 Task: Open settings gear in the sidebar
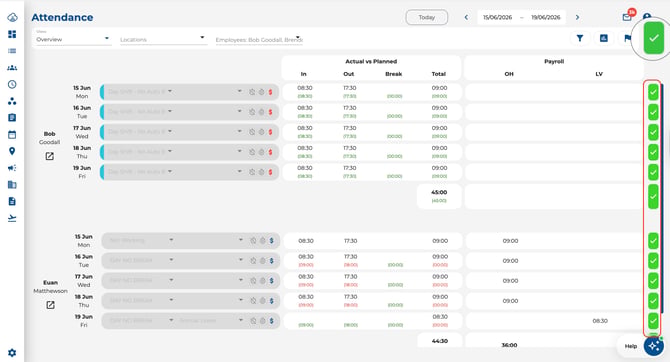pos(12,353)
